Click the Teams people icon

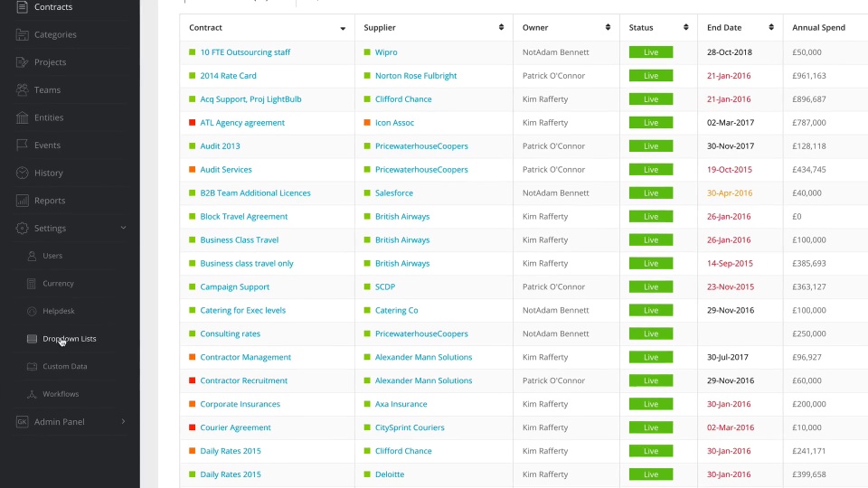click(x=22, y=90)
